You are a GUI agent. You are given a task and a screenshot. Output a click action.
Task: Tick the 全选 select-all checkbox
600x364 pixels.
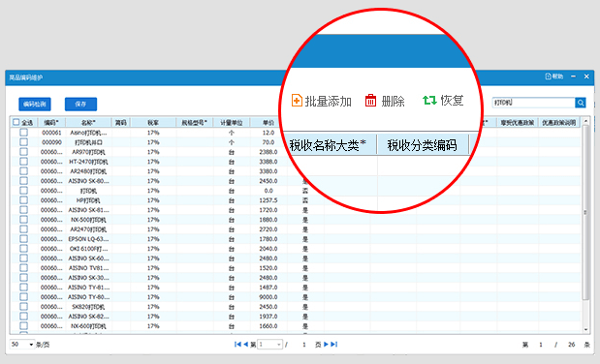click(x=16, y=122)
